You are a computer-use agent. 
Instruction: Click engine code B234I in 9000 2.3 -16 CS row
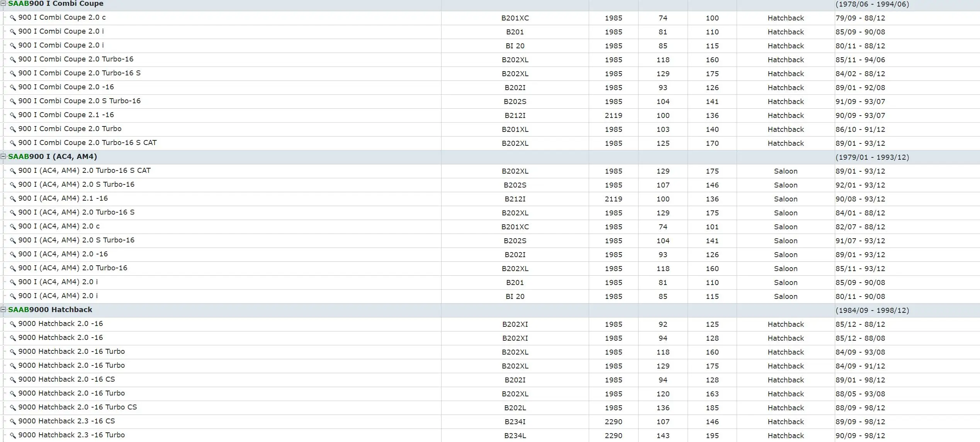515,422
